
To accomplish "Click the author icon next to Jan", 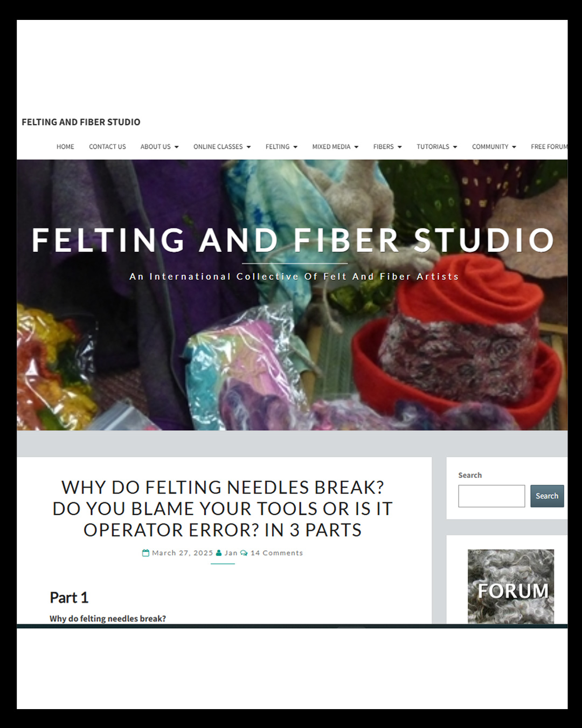I will 219,553.
